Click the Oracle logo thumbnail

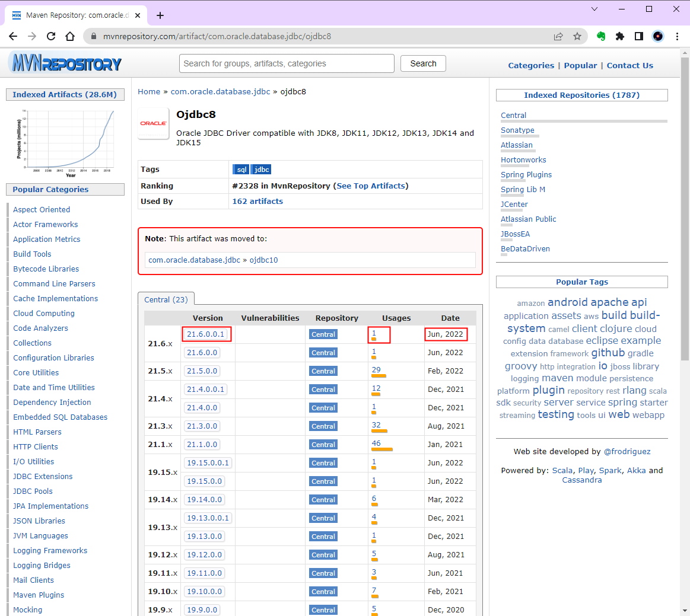pos(153,123)
